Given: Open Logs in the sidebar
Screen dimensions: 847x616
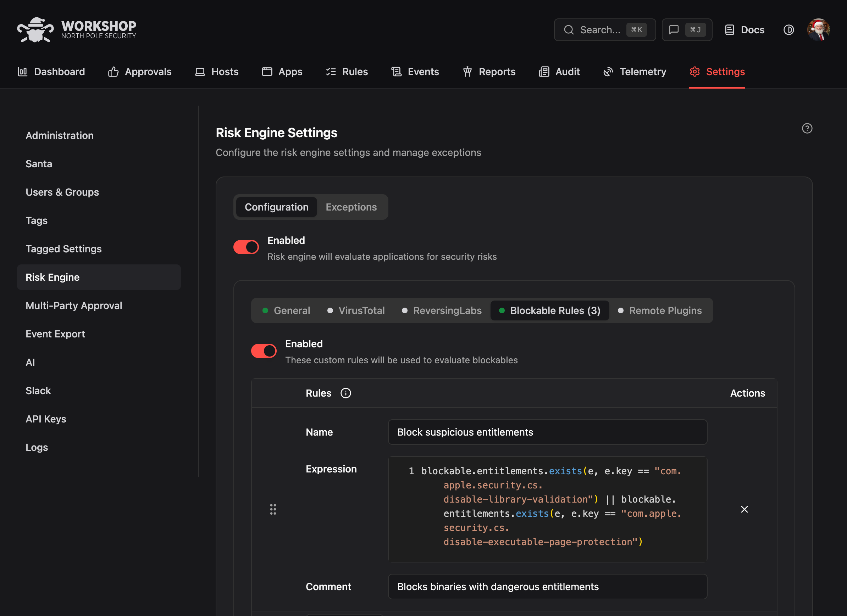Looking at the screenshot, I should pos(99,447).
